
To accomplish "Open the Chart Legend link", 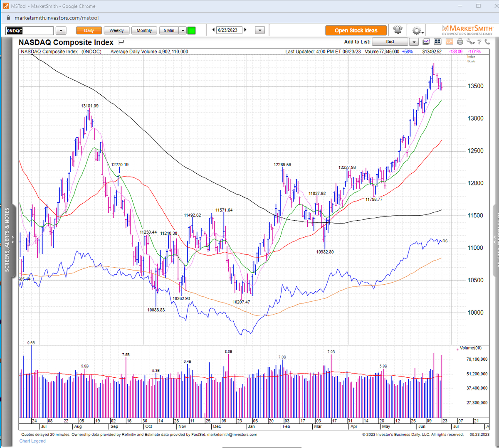I will click(x=32, y=441).
